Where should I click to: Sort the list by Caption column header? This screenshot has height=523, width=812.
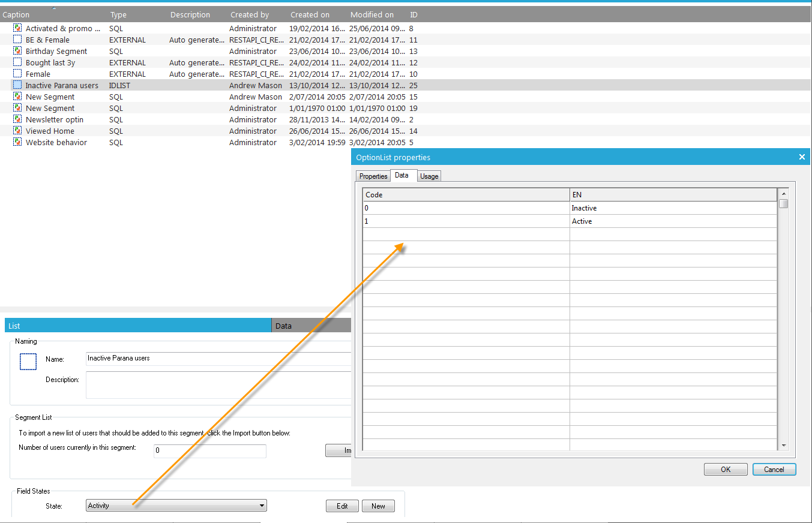coord(16,14)
